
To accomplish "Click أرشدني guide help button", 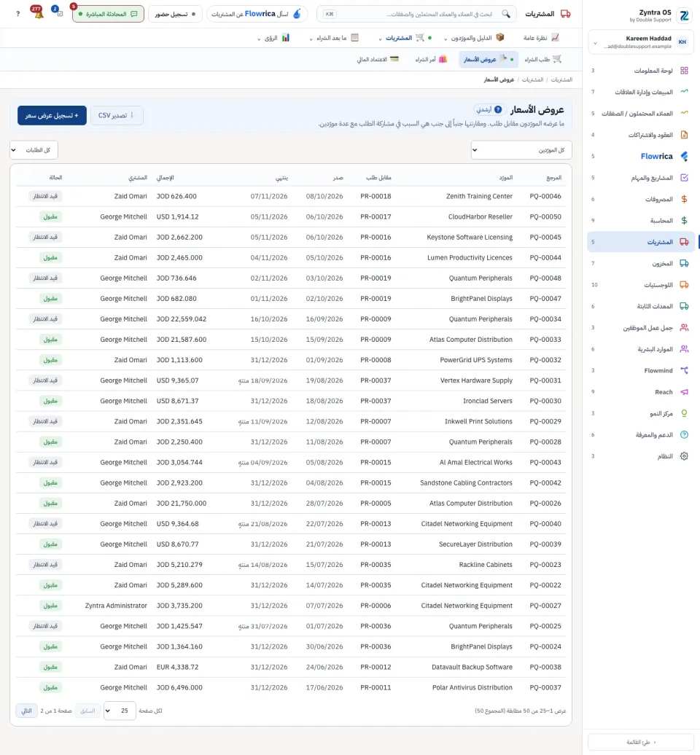I will [489, 109].
